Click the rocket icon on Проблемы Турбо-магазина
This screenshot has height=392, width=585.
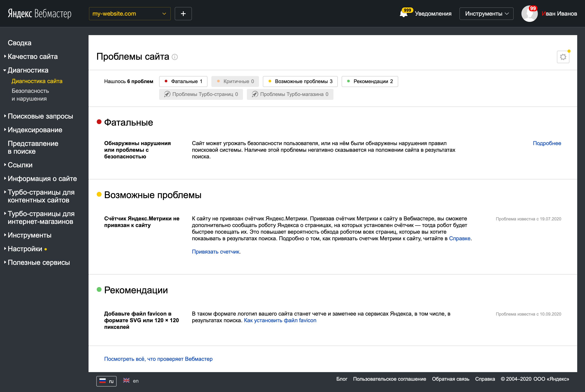pyautogui.click(x=254, y=94)
